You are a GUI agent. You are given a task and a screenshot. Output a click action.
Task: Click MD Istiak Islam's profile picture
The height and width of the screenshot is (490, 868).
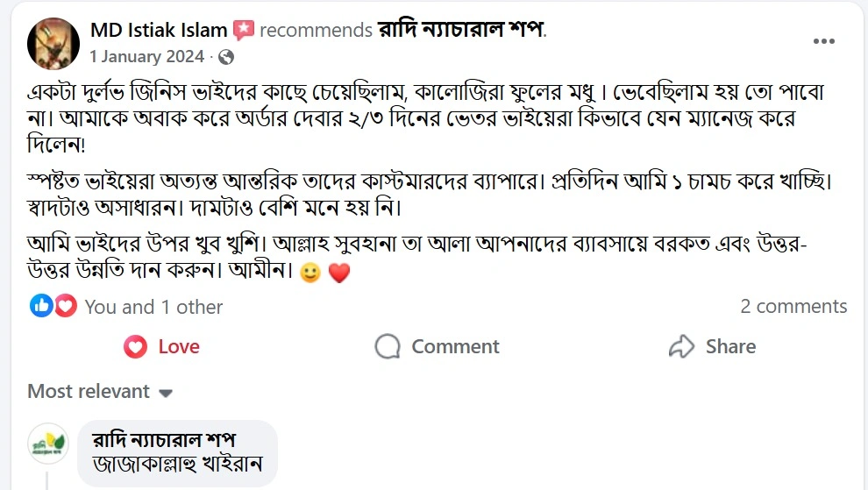point(53,42)
